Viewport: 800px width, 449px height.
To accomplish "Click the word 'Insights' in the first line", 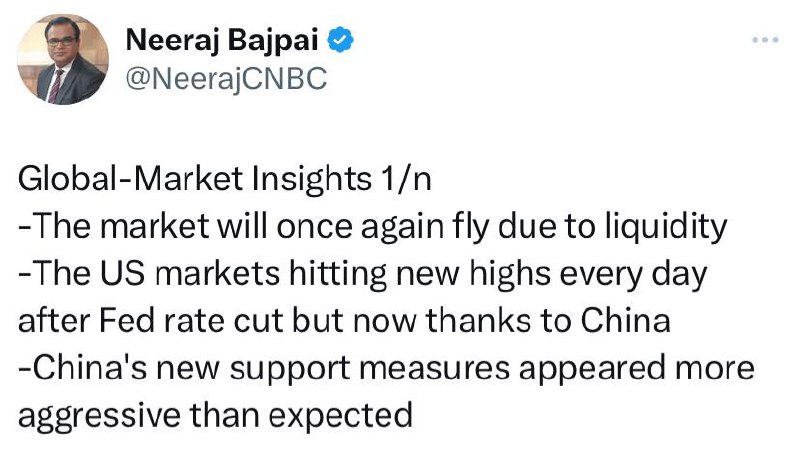I will point(311,179).
